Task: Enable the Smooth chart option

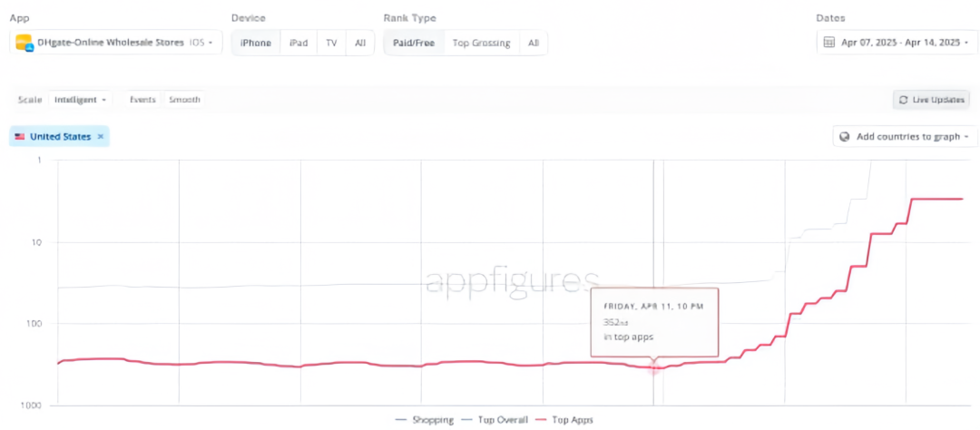Action: click(x=184, y=100)
